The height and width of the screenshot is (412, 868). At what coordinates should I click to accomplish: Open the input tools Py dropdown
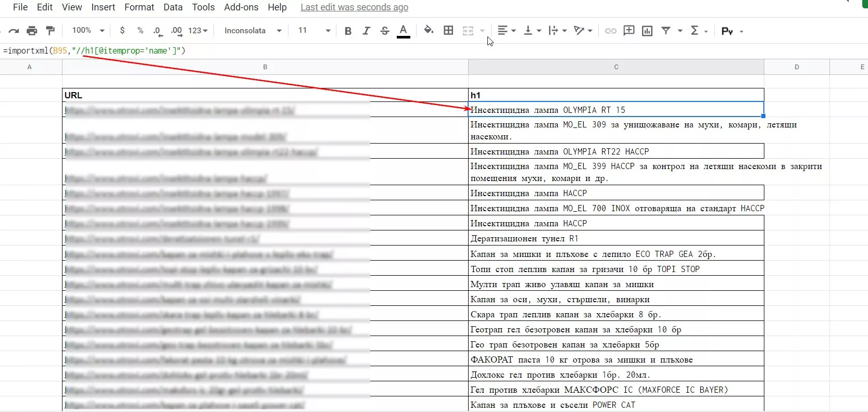[x=732, y=31]
